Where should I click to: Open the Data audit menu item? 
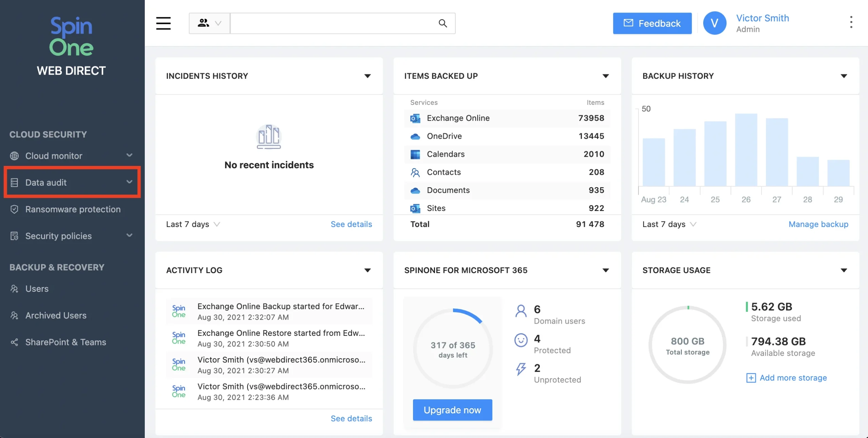tap(72, 182)
